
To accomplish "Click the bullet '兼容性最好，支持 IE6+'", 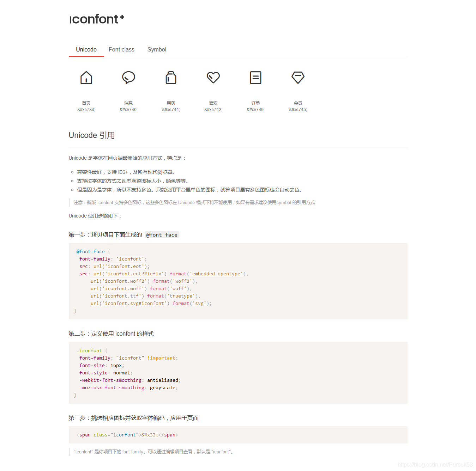I will [126, 172].
